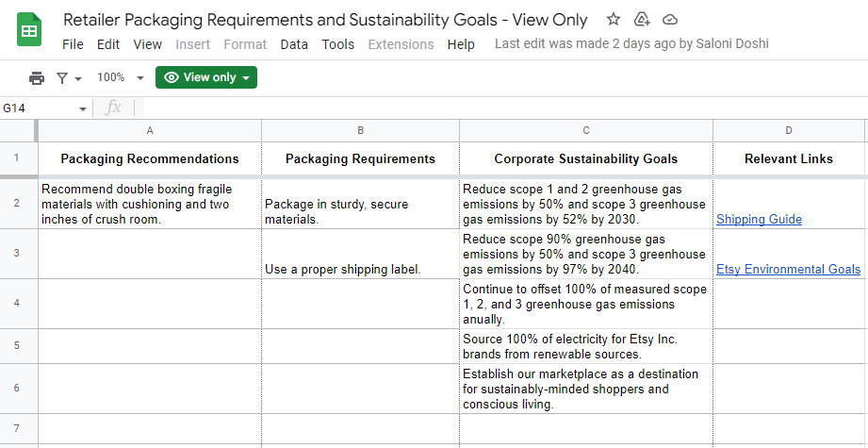Screen dimensions: 868x448
Task: Select row 4 header
Action: (x=17, y=304)
